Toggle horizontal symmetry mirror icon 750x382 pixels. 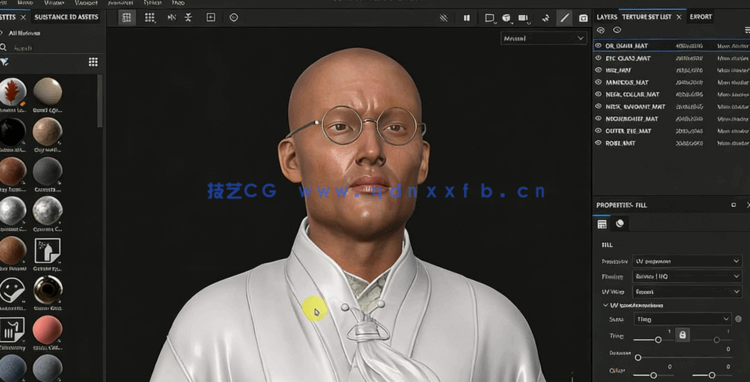coord(171,18)
